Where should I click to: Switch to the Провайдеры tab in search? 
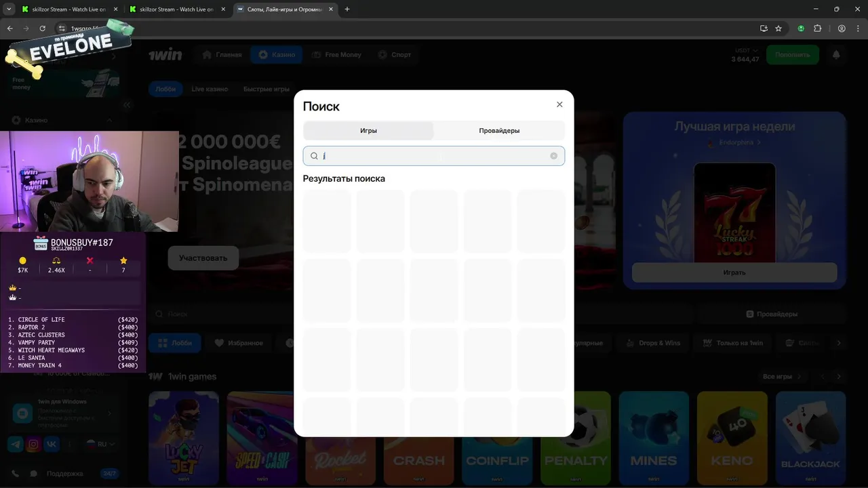pyautogui.click(x=499, y=131)
